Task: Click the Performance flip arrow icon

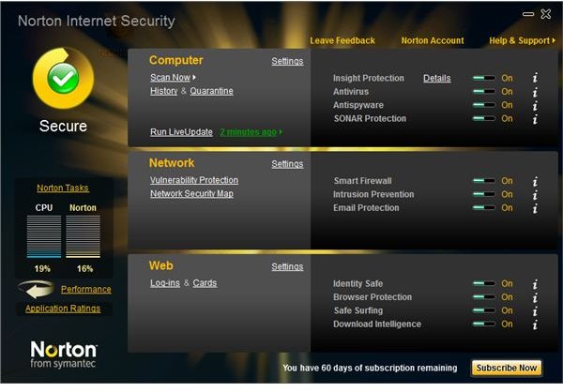Action: (37, 290)
